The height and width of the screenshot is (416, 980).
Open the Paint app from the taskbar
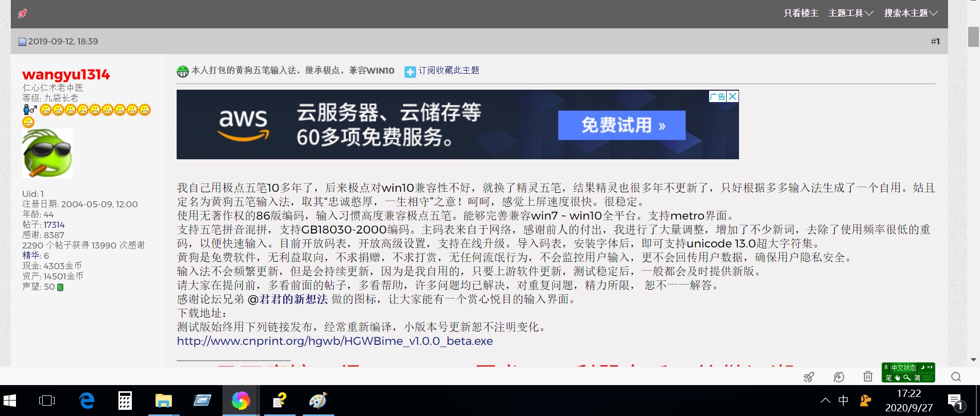318,401
